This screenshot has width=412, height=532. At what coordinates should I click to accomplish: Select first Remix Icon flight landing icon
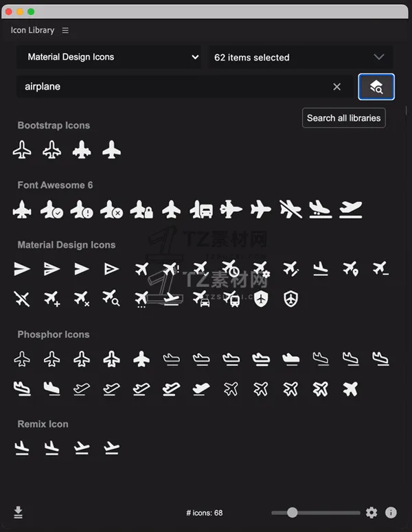(22, 448)
